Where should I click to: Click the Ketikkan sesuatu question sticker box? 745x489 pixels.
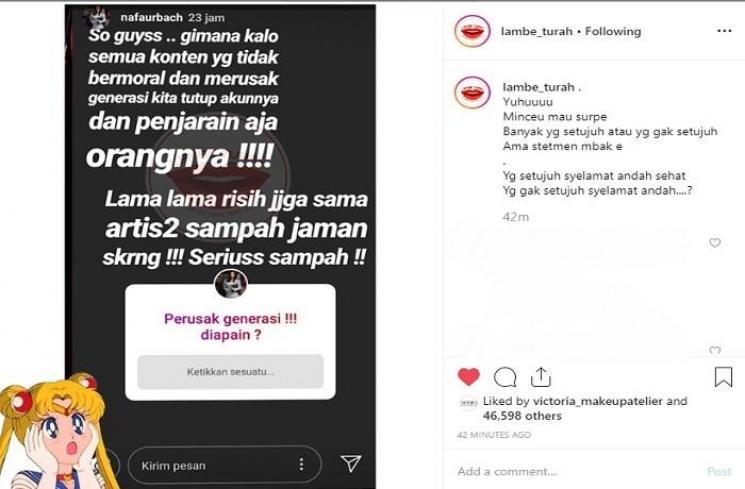tap(230, 372)
